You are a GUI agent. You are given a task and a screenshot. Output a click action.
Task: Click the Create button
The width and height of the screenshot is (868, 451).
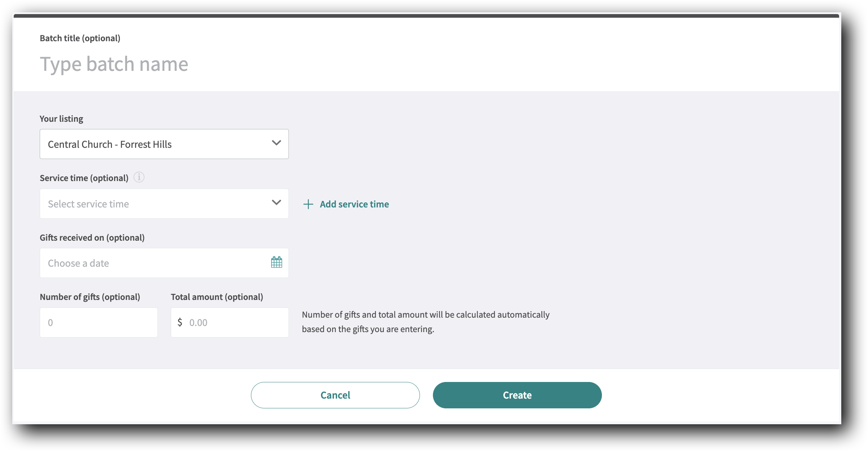click(x=517, y=395)
